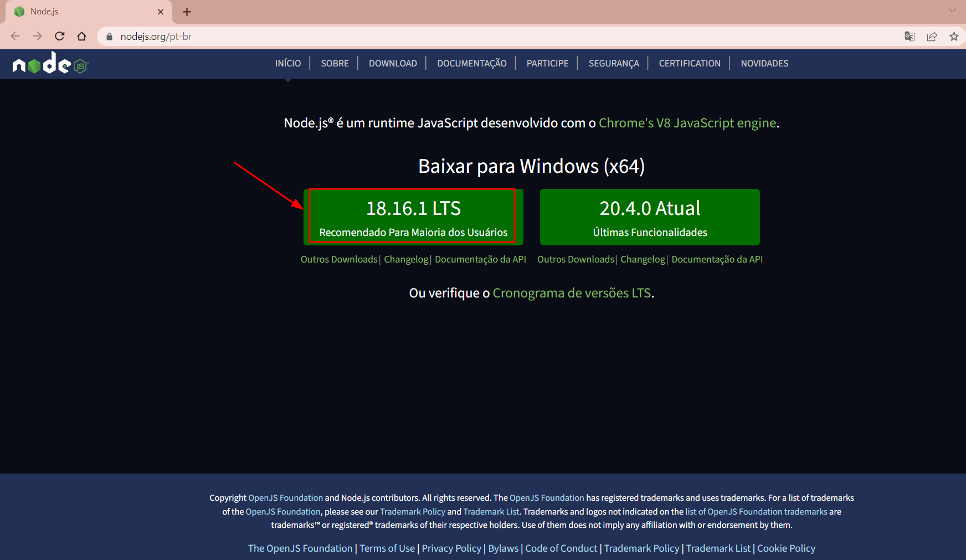Open the Bylaws footer link

[503, 548]
